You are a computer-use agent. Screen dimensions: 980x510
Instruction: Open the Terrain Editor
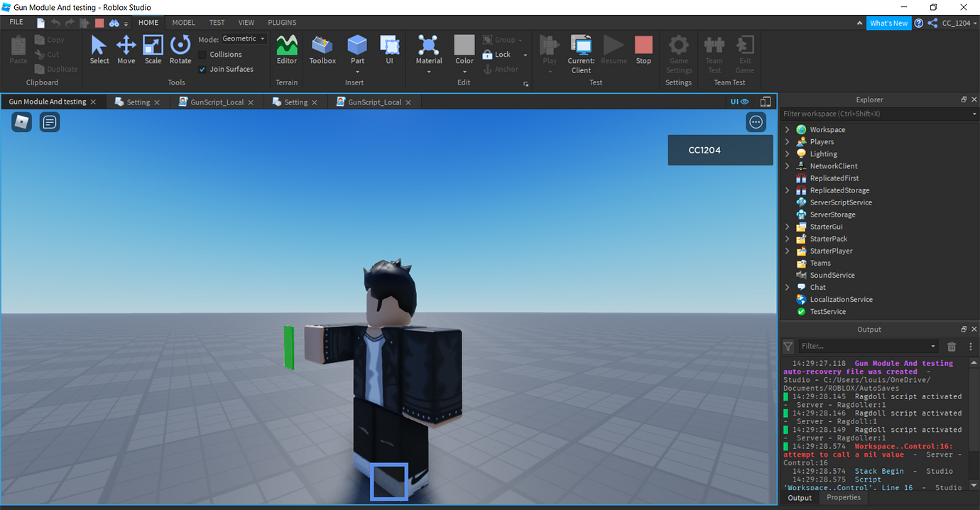click(x=287, y=45)
